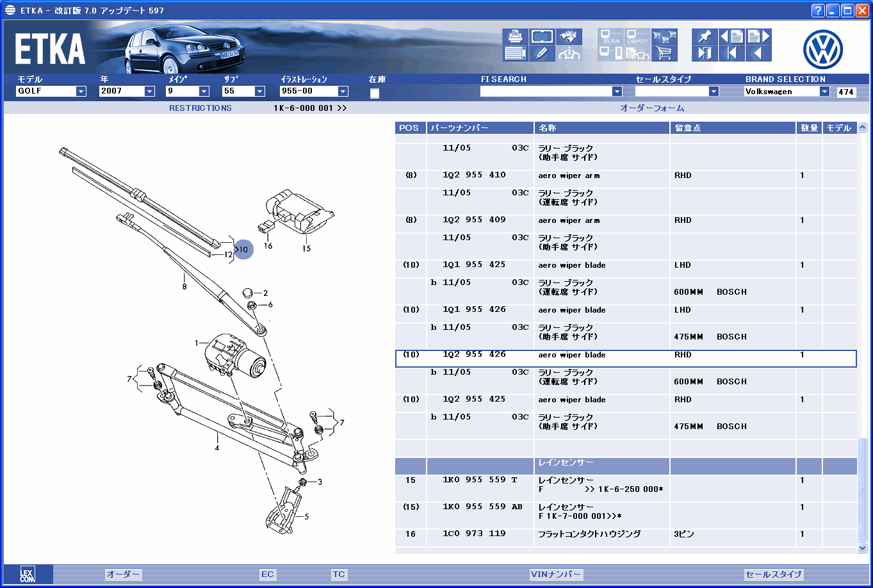Viewport: 873px width, 588px height.
Task: Click the list view icon
Action: [515, 53]
